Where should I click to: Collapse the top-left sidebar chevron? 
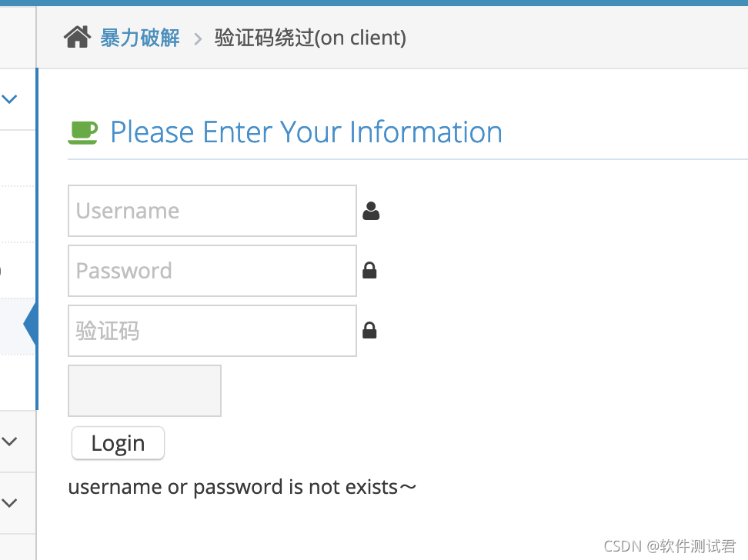[x=9, y=98]
